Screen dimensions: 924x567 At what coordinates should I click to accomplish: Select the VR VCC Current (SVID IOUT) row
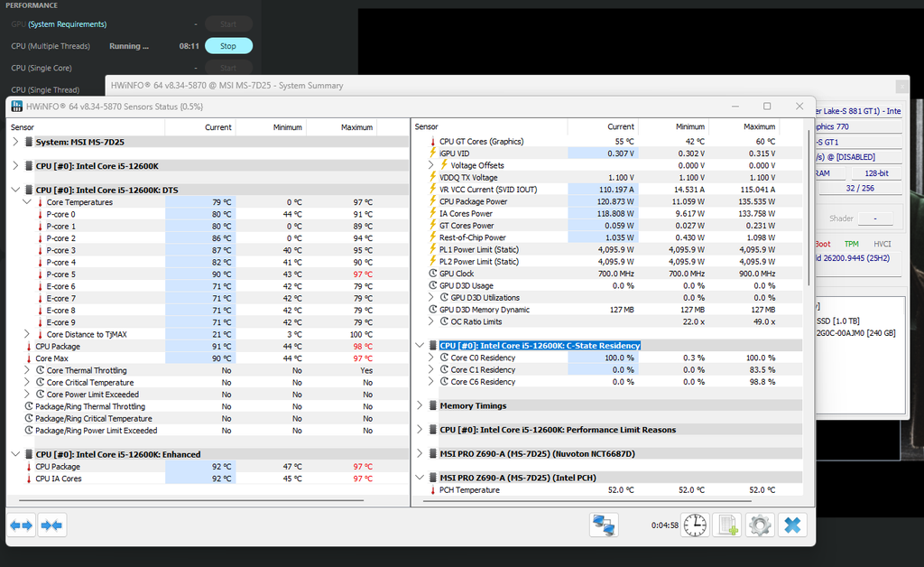click(x=607, y=190)
